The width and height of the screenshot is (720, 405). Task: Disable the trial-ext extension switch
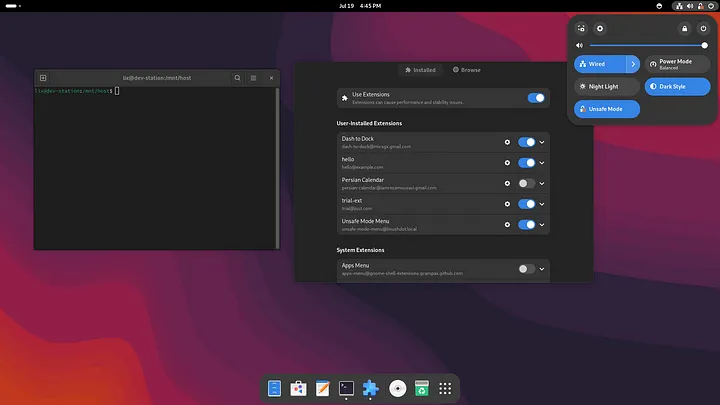[527, 204]
